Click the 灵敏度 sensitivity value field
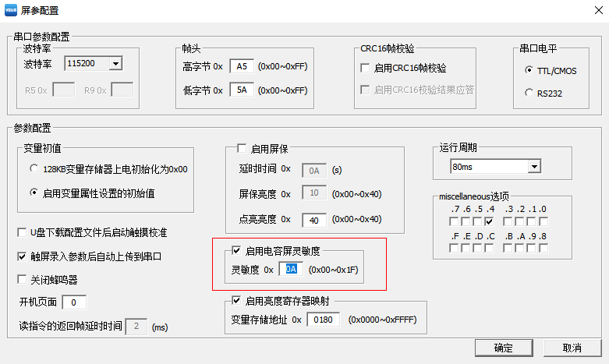The height and width of the screenshot is (364, 609). pyautogui.click(x=290, y=270)
